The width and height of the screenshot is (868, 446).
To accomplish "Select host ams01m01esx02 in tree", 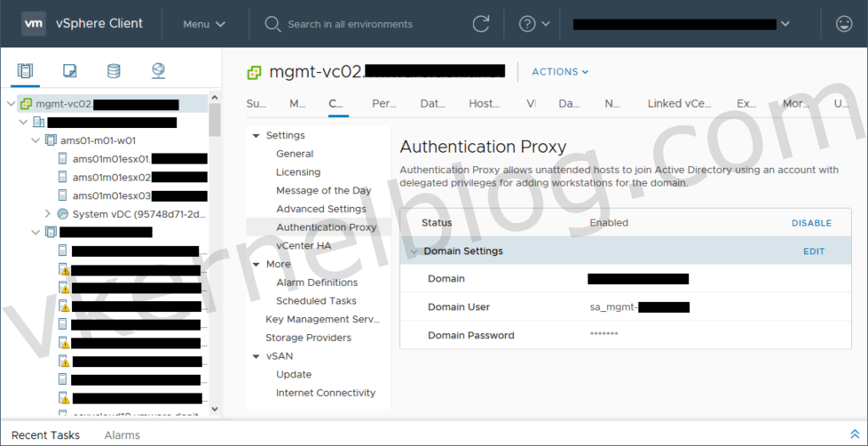I will tap(140, 177).
